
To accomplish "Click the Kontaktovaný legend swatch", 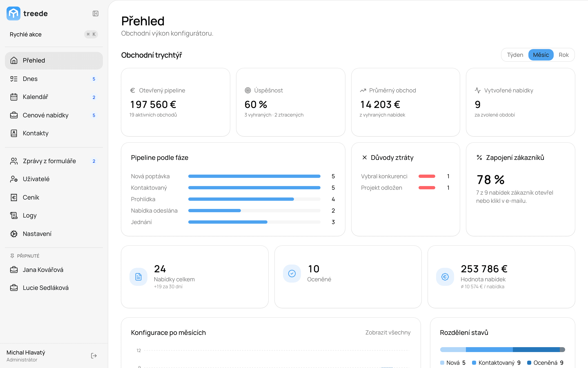I will pos(474,363).
